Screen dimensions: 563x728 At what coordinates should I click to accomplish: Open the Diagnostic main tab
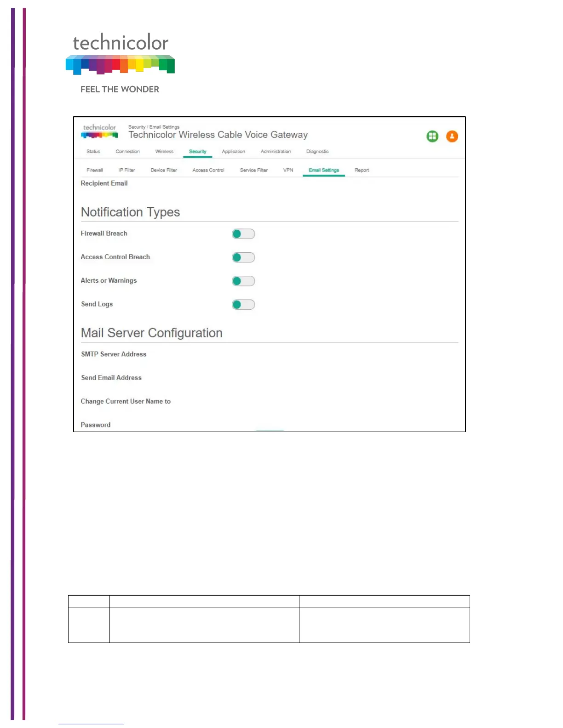317,152
